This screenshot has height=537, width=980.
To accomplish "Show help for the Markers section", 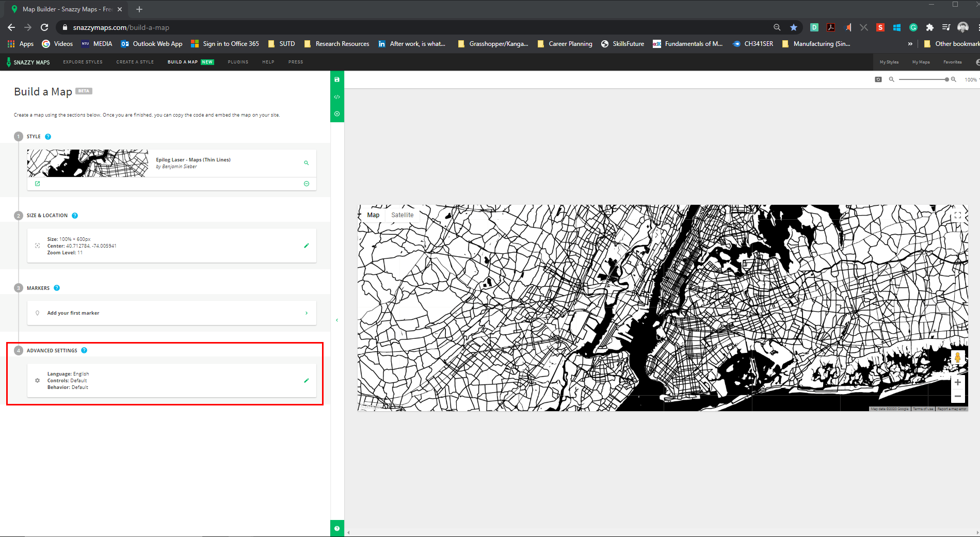I will [x=57, y=288].
